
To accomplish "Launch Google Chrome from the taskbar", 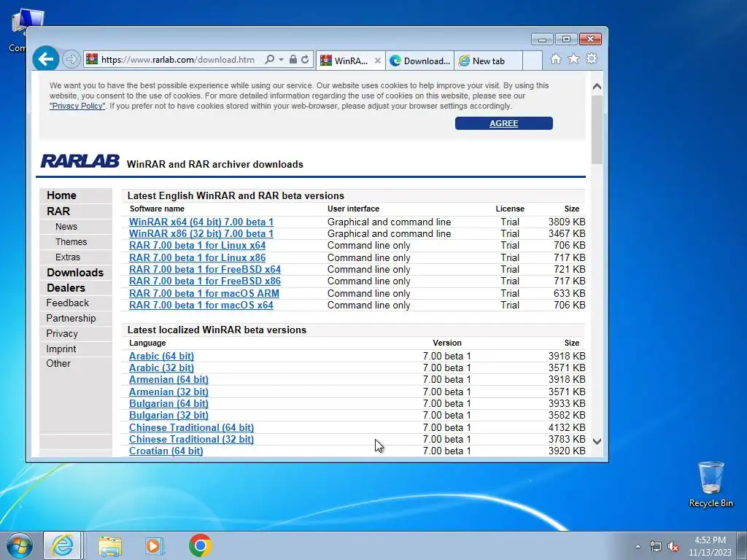I will pos(200,545).
